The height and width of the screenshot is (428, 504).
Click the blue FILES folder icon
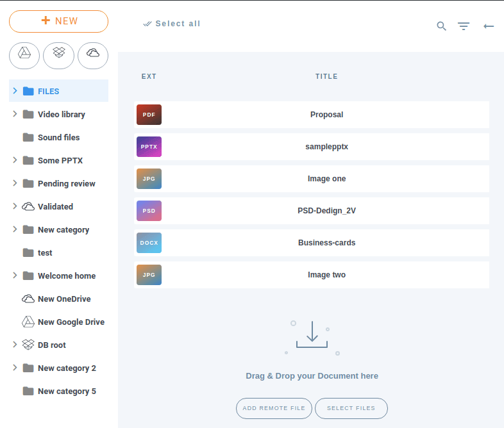click(28, 91)
